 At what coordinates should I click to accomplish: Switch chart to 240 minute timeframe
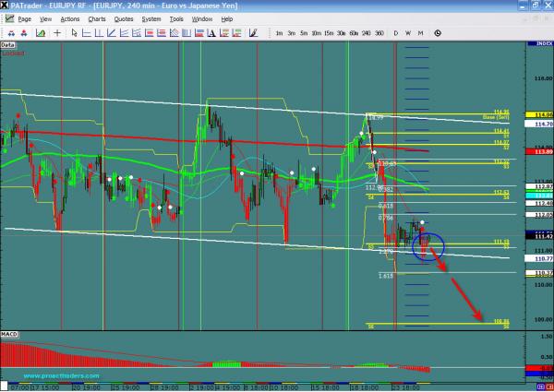[367, 32]
